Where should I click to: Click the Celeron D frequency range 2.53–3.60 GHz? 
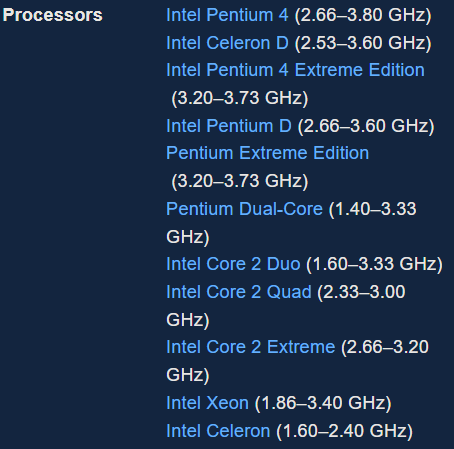(x=363, y=43)
